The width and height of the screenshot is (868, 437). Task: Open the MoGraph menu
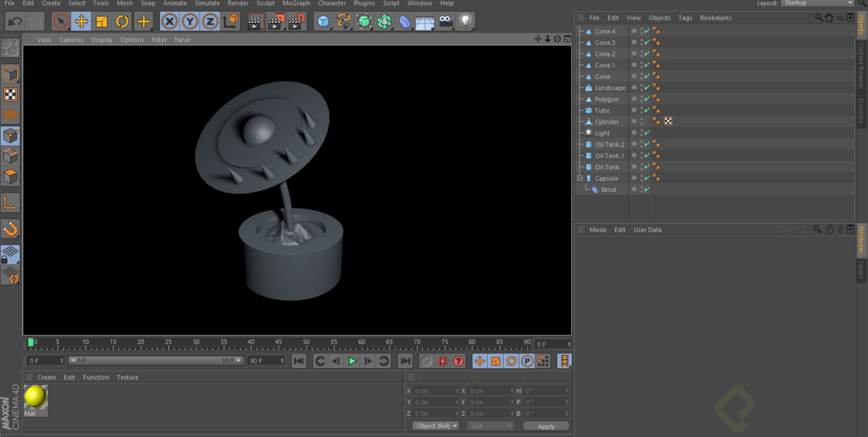point(296,3)
